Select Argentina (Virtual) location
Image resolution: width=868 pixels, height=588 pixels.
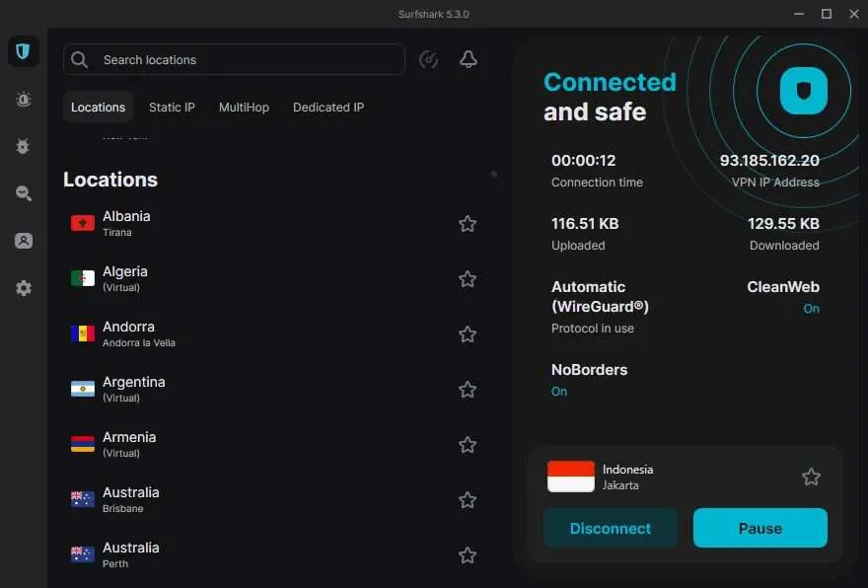[274, 390]
